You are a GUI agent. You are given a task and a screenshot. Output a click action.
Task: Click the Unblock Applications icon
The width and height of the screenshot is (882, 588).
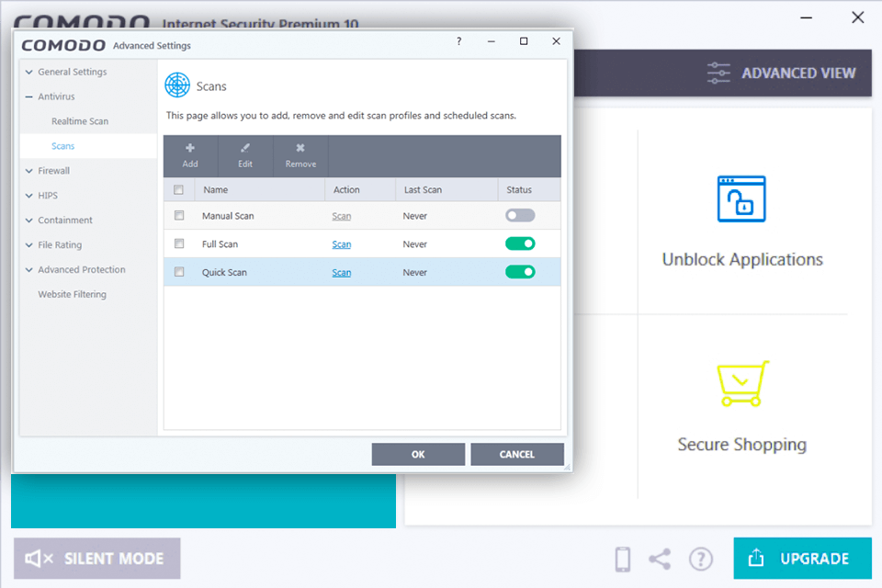pyautogui.click(x=741, y=198)
